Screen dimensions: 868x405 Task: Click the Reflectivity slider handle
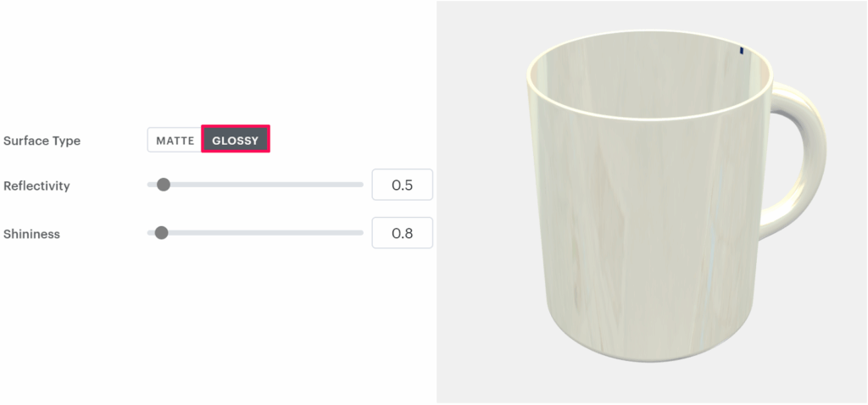coord(164,185)
